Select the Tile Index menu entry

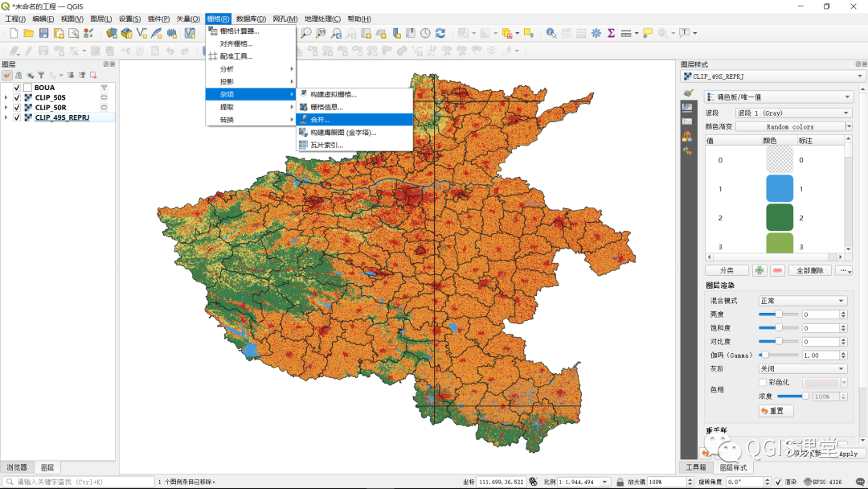click(x=355, y=145)
